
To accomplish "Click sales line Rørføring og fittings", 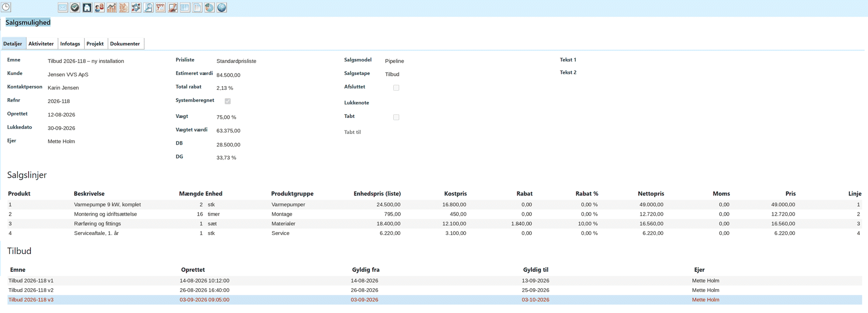I will 434,224.
